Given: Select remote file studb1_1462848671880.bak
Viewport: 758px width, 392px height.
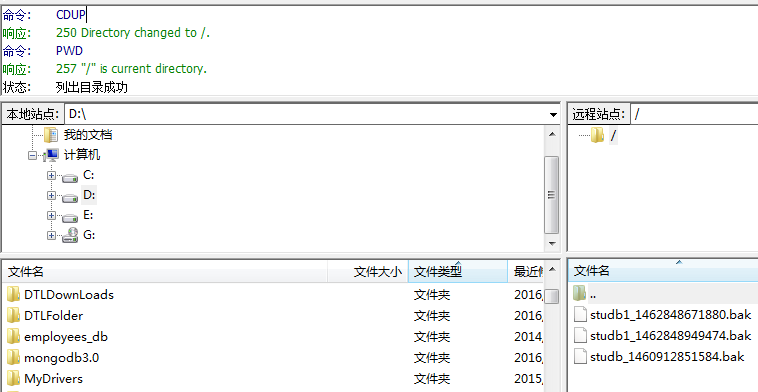Looking at the screenshot, I should 670,315.
